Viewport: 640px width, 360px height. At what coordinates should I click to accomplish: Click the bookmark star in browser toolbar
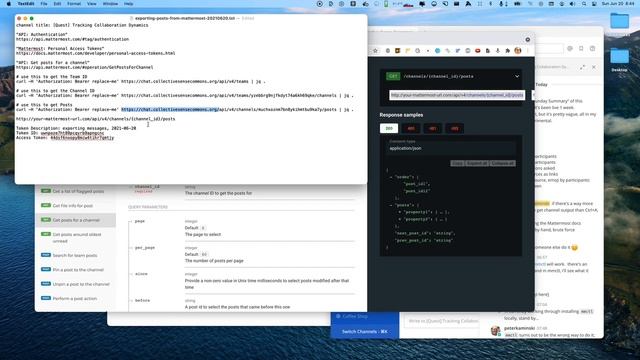[x=376, y=51]
